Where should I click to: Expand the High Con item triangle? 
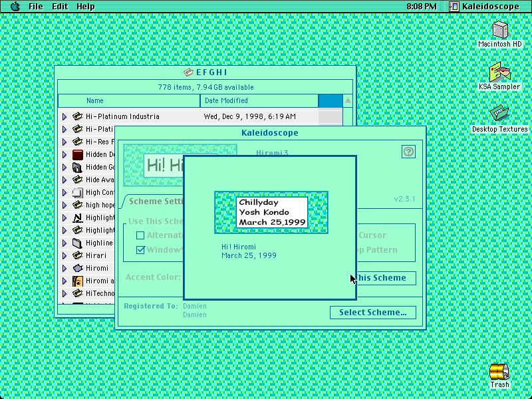click(x=65, y=193)
